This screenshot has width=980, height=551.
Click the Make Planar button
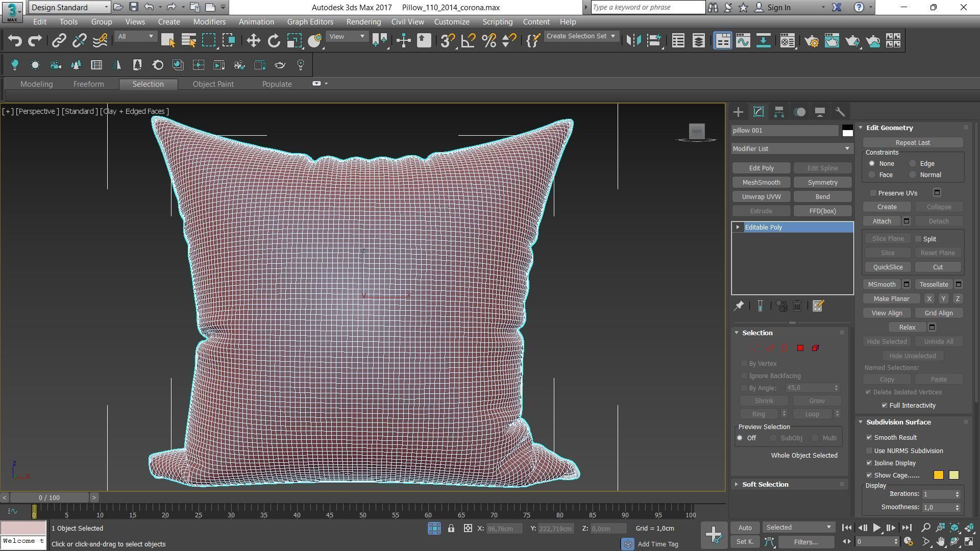pos(891,299)
